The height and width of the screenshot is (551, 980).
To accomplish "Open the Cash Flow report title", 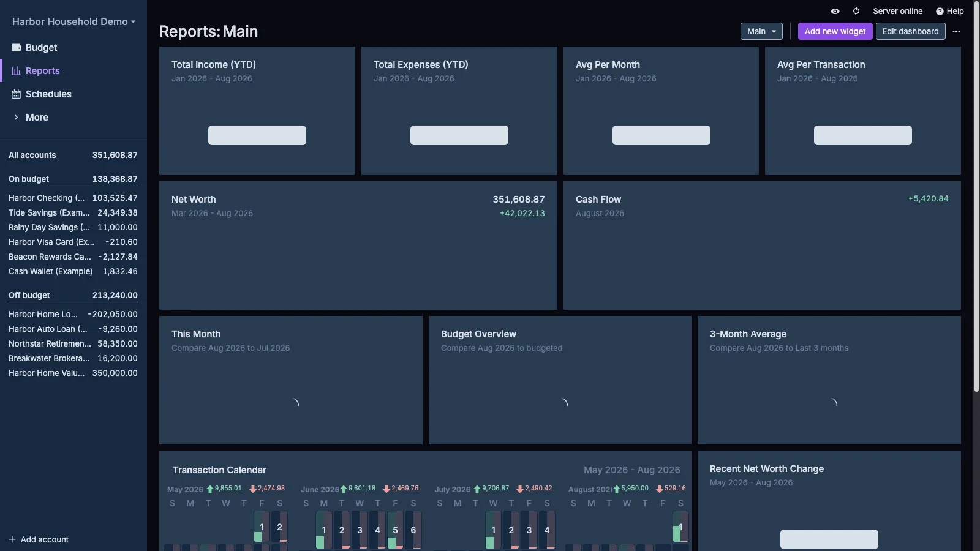I will point(598,200).
